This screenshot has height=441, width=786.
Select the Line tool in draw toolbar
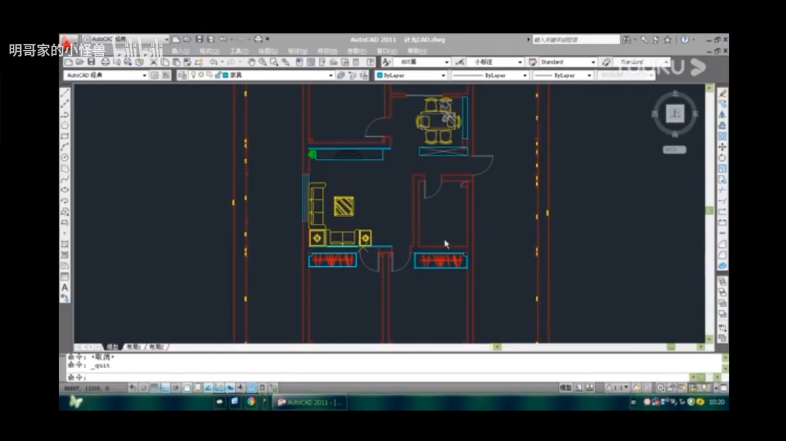click(65, 93)
